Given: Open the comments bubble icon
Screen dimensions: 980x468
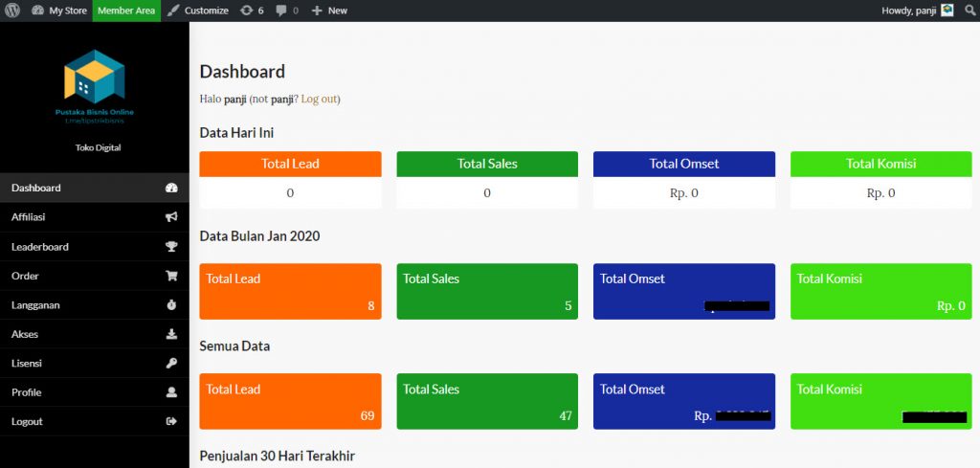Looking at the screenshot, I should pyautogui.click(x=281, y=11).
